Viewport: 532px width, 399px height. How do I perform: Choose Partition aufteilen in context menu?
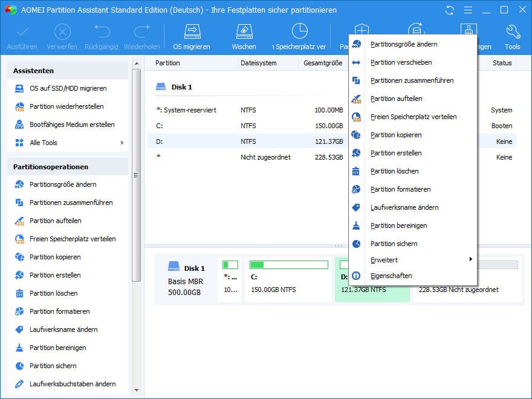tap(413, 99)
